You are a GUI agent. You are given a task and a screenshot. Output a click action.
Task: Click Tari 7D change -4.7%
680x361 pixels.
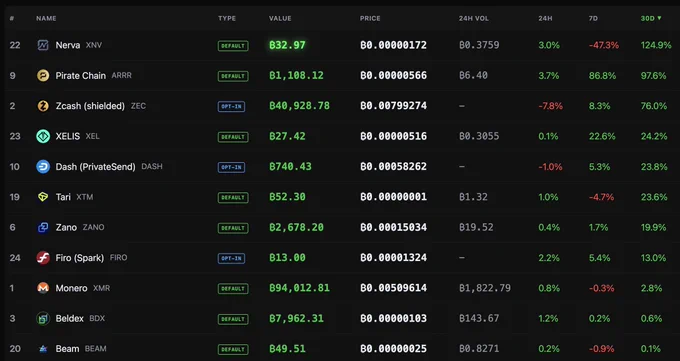point(601,197)
